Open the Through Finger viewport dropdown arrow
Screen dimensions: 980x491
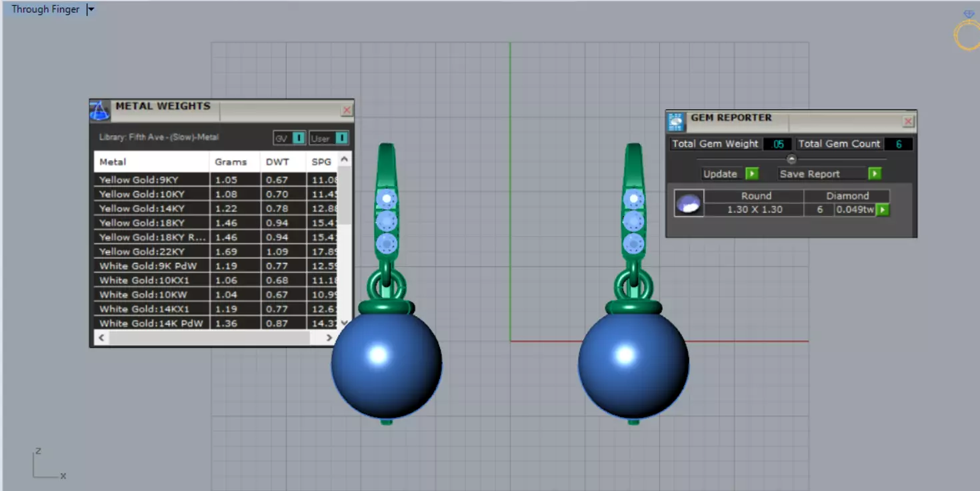click(x=91, y=9)
